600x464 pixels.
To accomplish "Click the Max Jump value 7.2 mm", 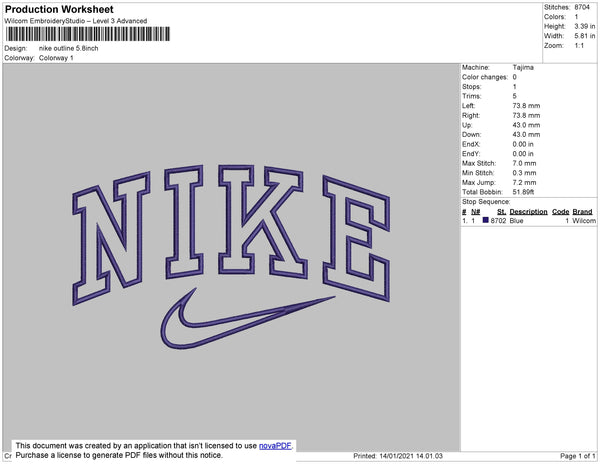I will pos(525,182).
